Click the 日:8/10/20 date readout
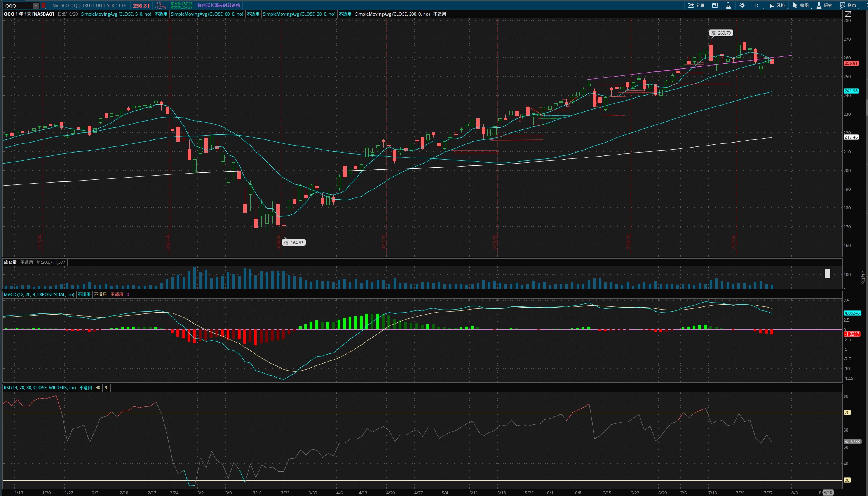The width and height of the screenshot is (868, 496). coord(68,14)
